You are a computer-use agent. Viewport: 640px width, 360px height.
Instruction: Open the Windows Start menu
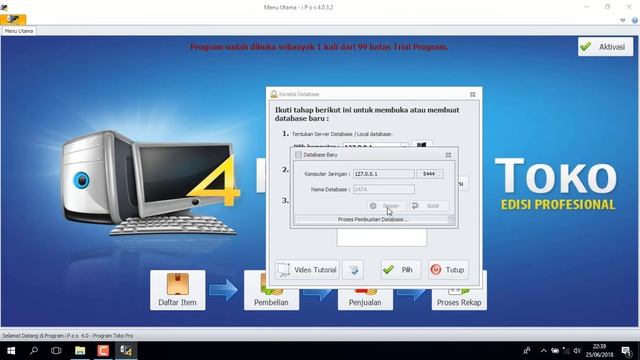tap(11, 351)
